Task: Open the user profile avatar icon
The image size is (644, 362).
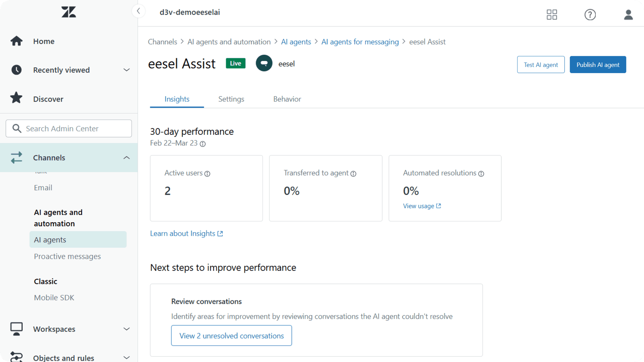Action: [x=628, y=15]
